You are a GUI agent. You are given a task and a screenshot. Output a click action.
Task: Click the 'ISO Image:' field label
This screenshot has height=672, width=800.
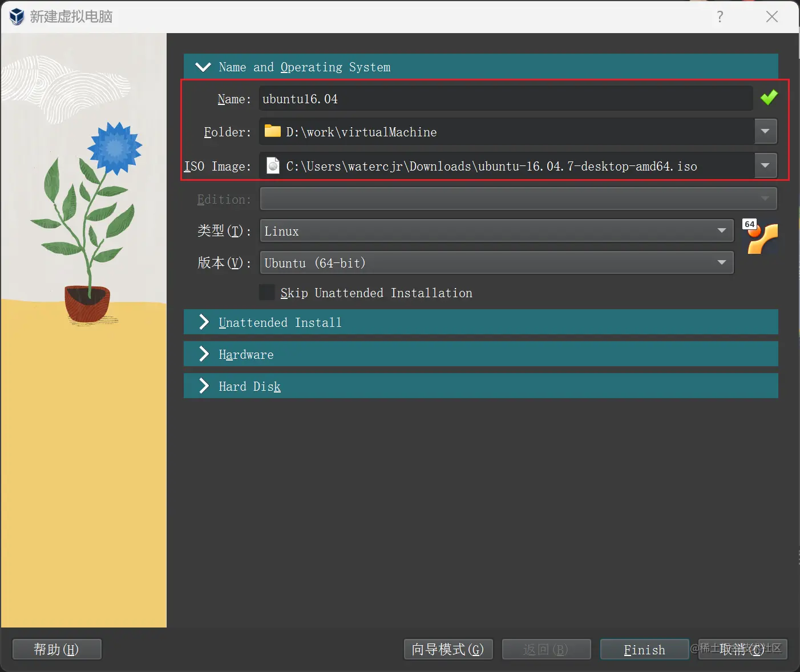point(217,167)
